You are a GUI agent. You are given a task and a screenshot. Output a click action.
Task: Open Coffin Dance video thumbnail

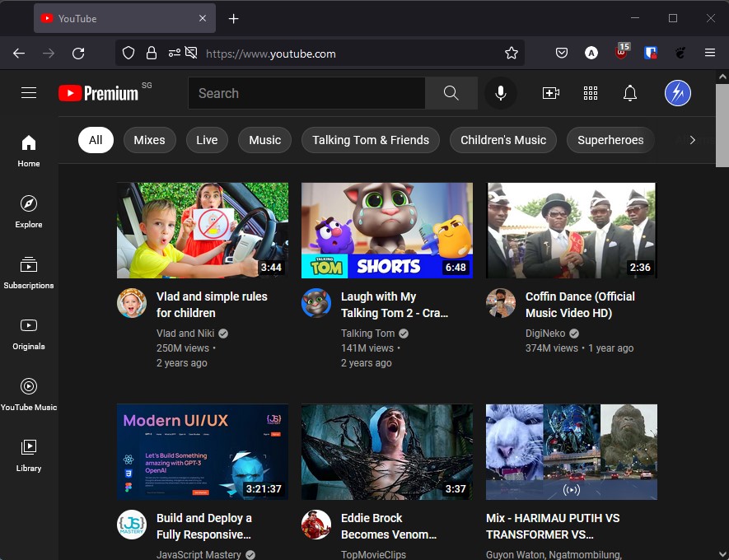tap(572, 231)
